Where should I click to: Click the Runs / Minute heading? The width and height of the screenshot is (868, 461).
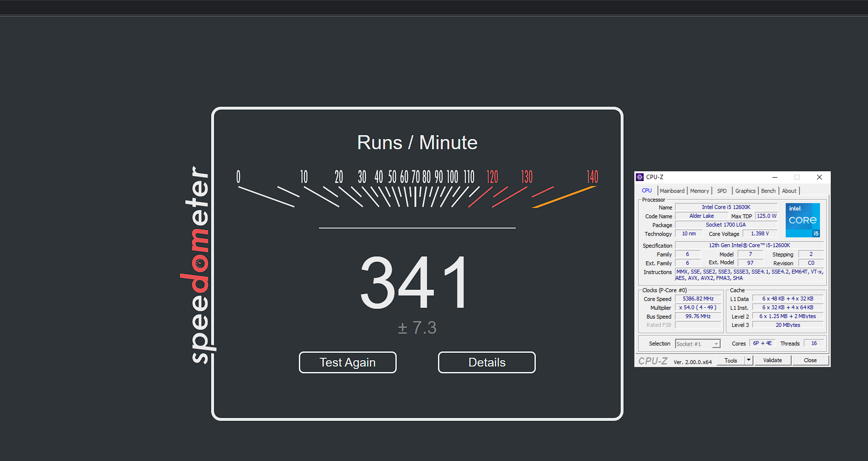click(x=417, y=142)
